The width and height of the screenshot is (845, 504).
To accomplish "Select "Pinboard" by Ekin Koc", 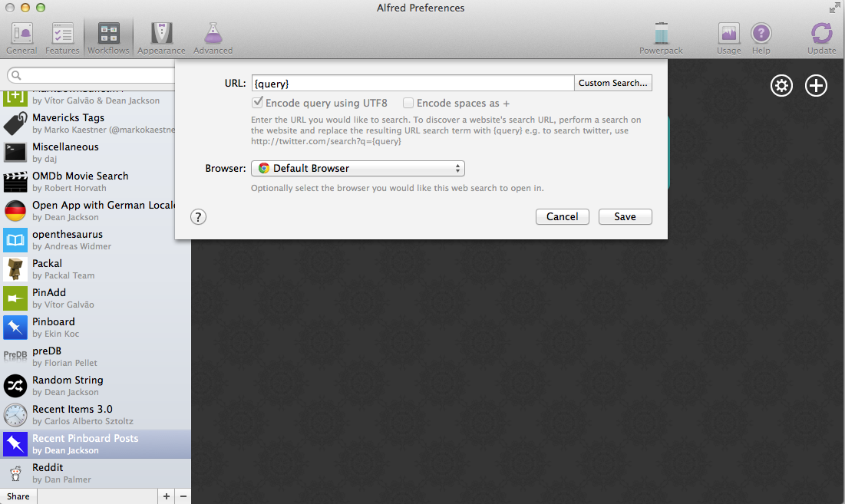I will 95,328.
